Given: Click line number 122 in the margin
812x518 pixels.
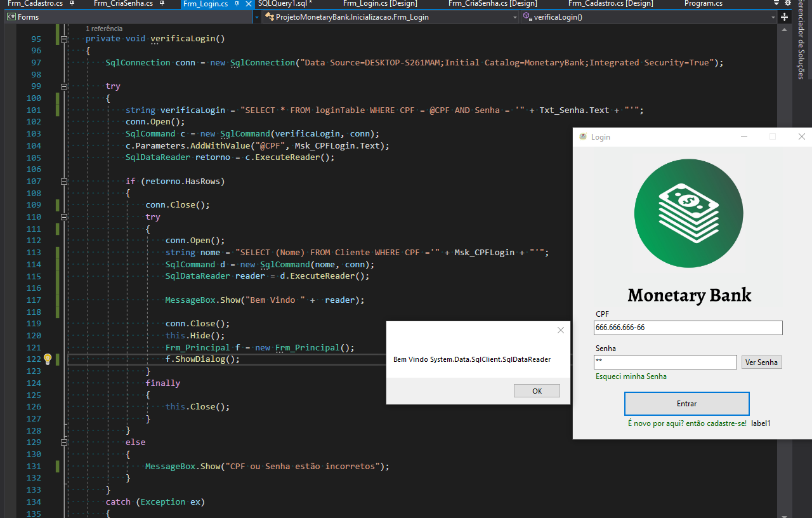Looking at the screenshot, I should (x=34, y=359).
